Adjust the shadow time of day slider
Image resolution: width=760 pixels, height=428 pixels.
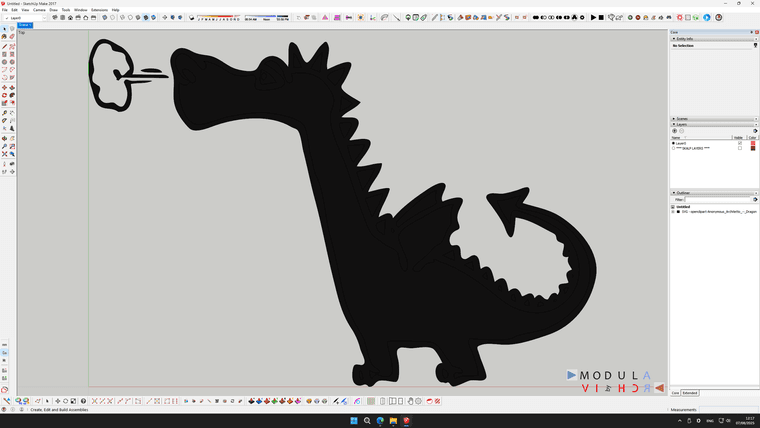pyautogui.click(x=267, y=17)
